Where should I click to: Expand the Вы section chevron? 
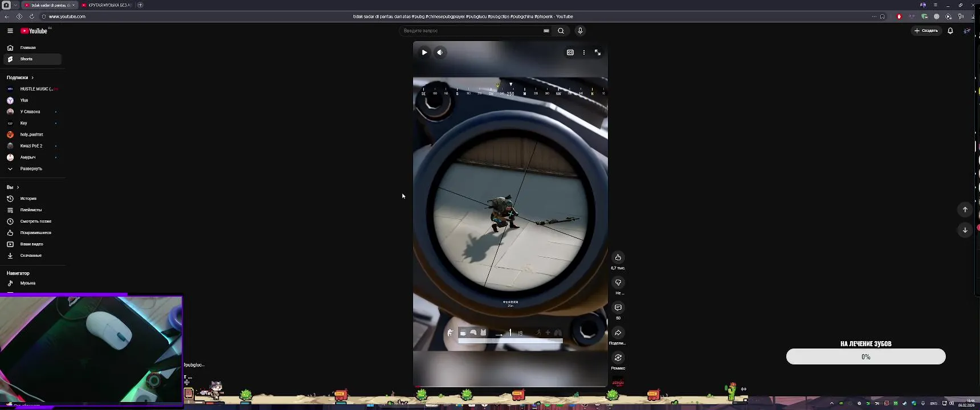click(x=18, y=187)
